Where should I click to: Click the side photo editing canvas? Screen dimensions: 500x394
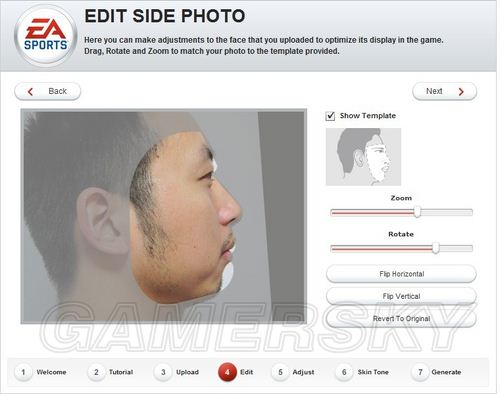pyautogui.click(x=164, y=216)
